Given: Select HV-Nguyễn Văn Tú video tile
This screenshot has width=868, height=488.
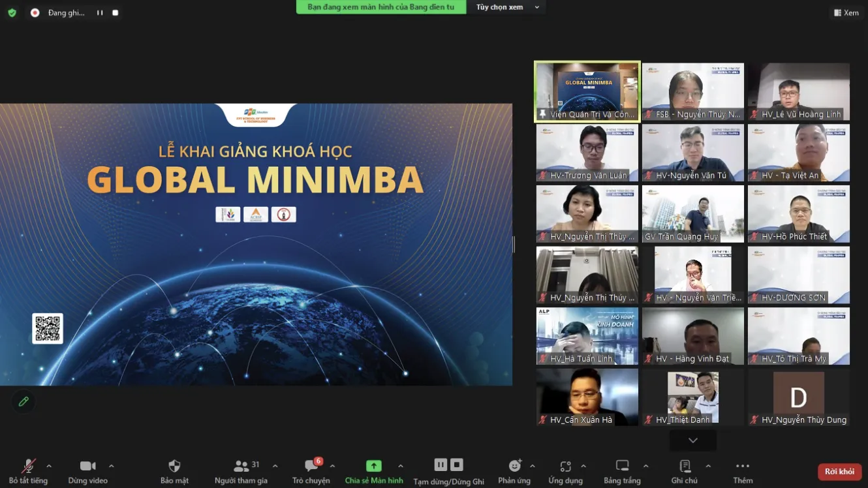Looking at the screenshot, I should [x=693, y=153].
